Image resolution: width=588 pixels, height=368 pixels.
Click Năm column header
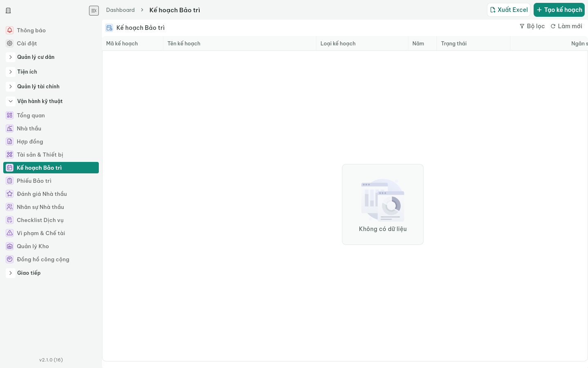(x=423, y=43)
